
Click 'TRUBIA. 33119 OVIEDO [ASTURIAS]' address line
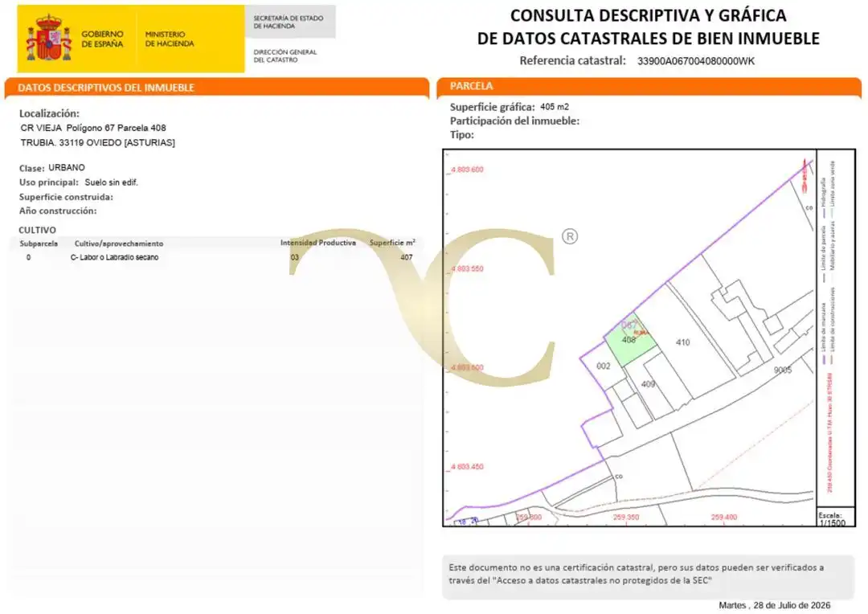click(x=97, y=143)
